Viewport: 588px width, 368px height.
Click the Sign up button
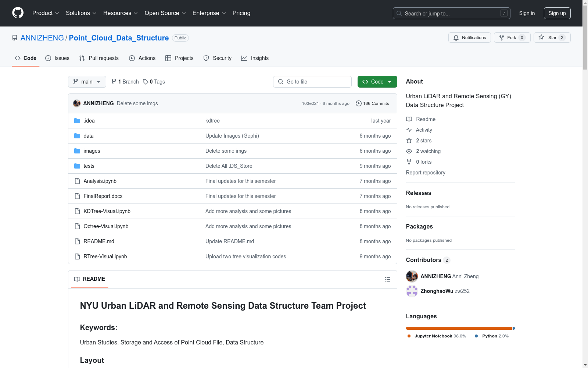point(557,13)
